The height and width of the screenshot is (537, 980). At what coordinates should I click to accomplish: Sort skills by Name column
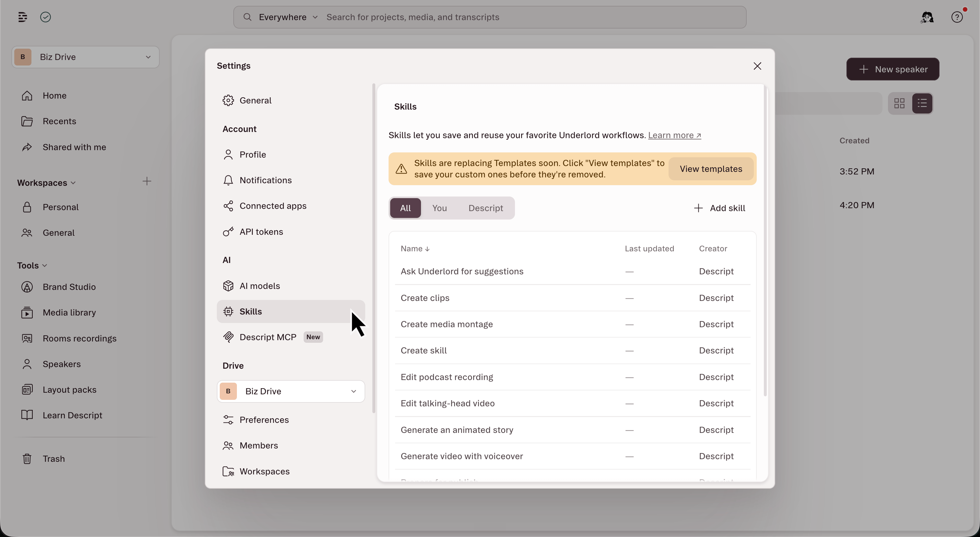(415, 248)
